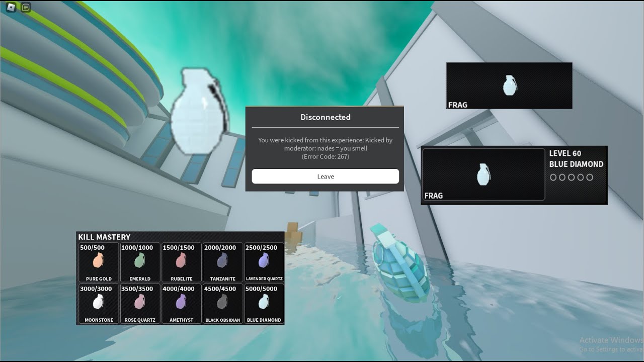Select the Rose Quartz grenade skin
Viewport: 644px width, 362px height.
[x=140, y=304]
